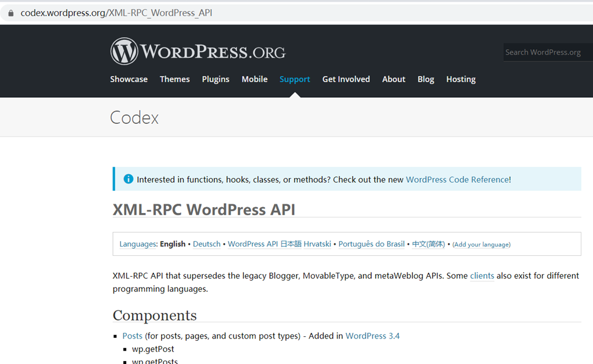Go to the Blog page

click(x=426, y=79)
